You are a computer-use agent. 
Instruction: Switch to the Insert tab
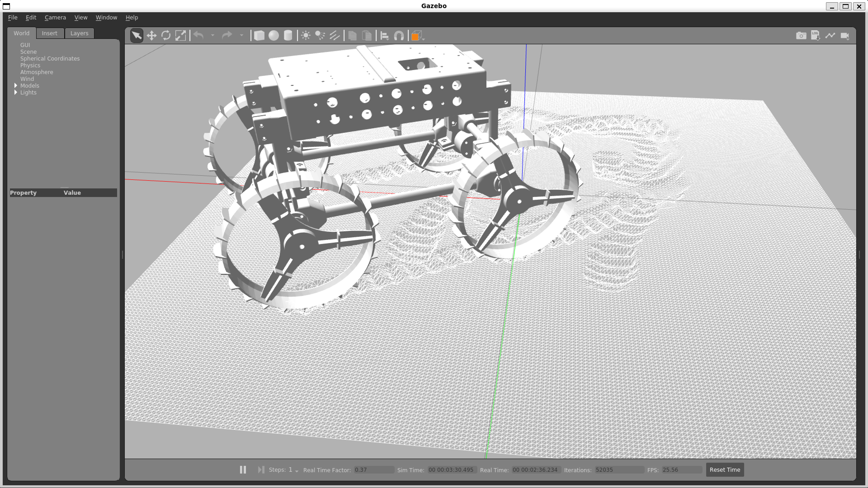(x=50, y=33)
